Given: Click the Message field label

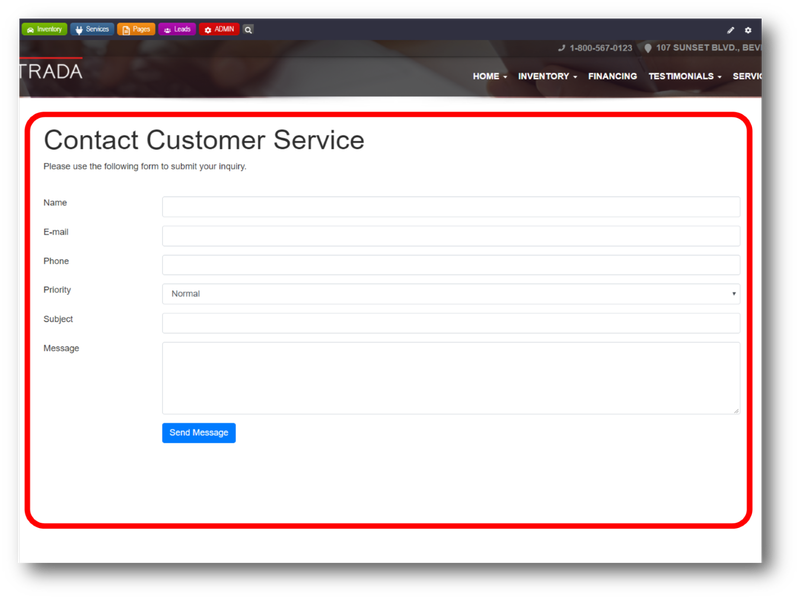Looking at the screenshot, I should click(61, 348).
